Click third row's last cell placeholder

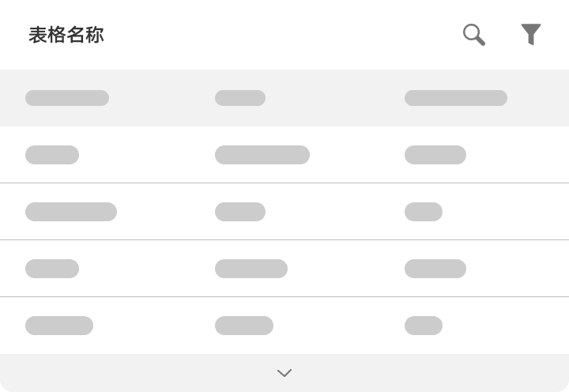click(435, 269)
